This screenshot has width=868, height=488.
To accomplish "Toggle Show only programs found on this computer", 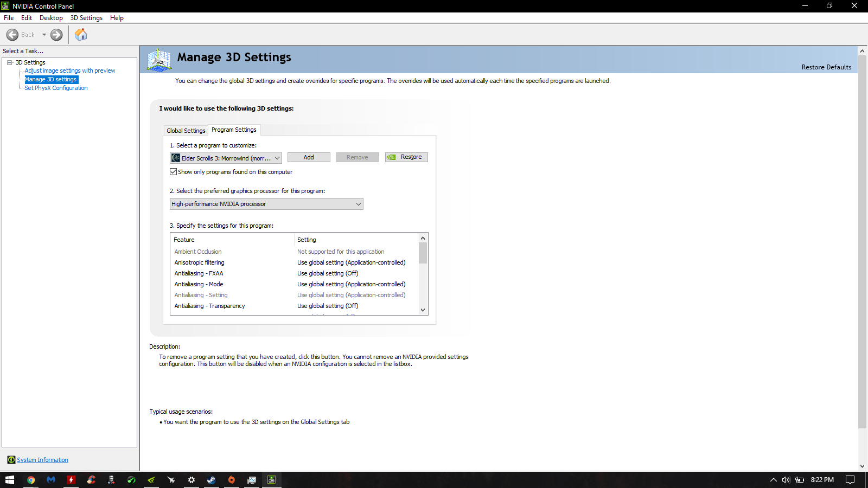I will 174,172.
